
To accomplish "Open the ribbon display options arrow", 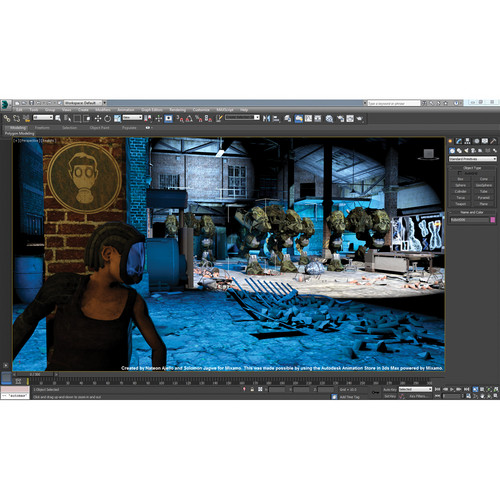I will pyautogui.click(x=152, y=128).
